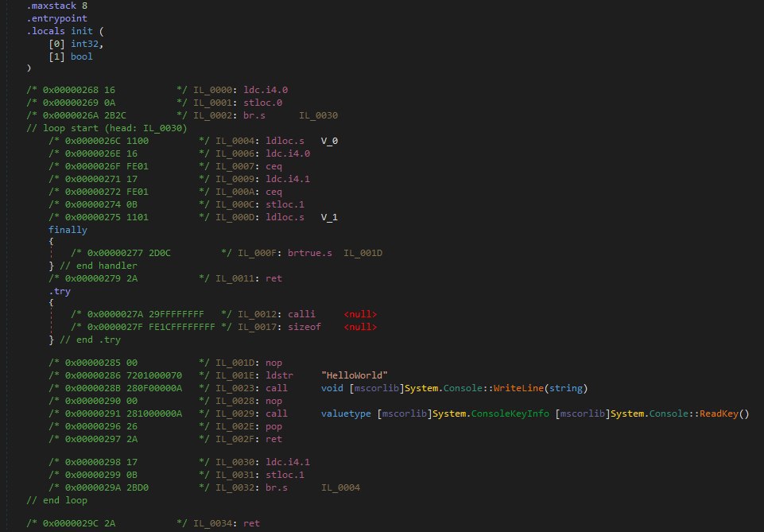Click the "brtrue.s" opcode
Screen dimensions: 764x532
coord(310,254)
